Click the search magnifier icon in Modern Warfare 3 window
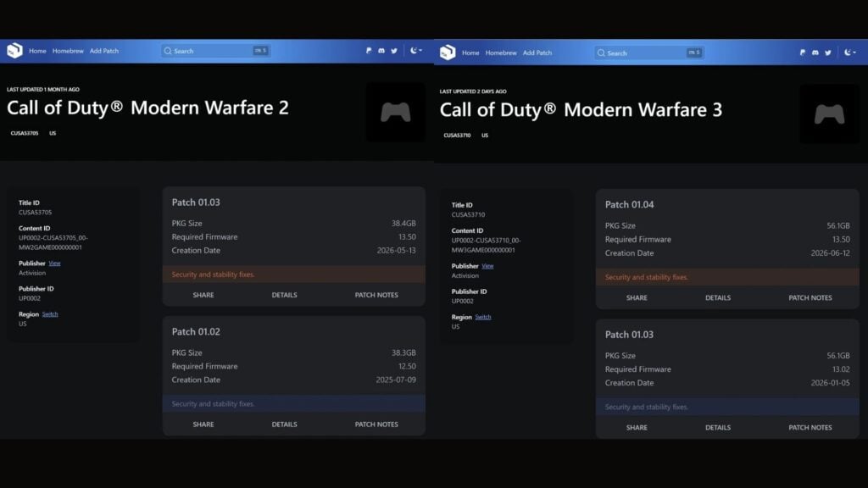868x488 pixels. 601,53
